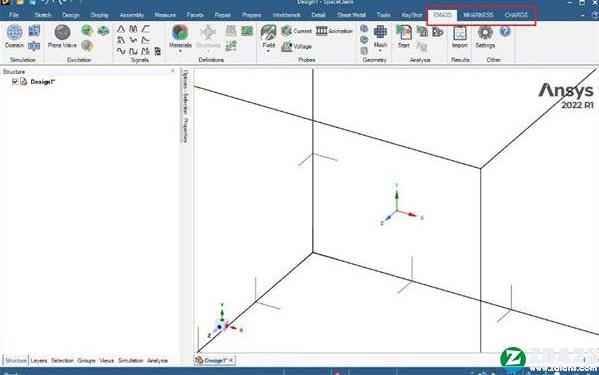Switch to the CHARGE ribbon tab
Screen dimensions: 599x375
point(516,15)
